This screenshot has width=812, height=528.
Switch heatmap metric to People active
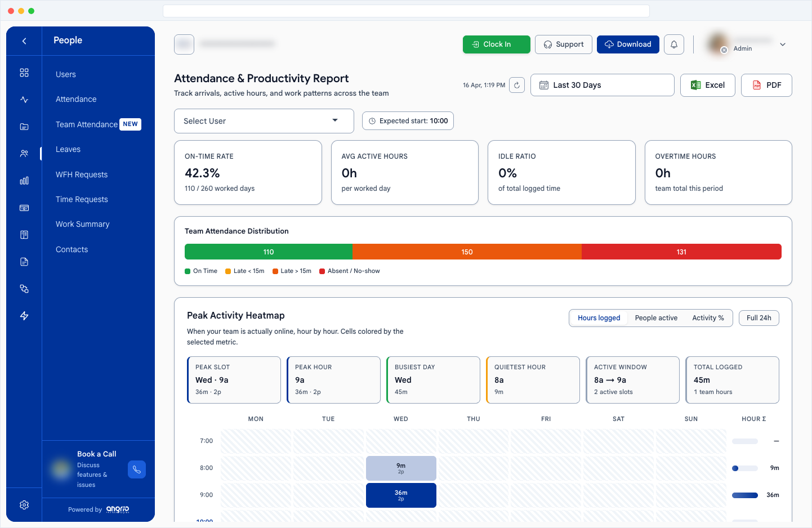point(656,317)
